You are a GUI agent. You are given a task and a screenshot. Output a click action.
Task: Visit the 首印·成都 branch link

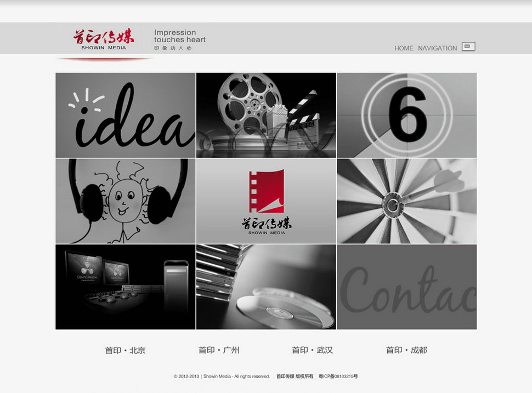(x=406, y=350)
